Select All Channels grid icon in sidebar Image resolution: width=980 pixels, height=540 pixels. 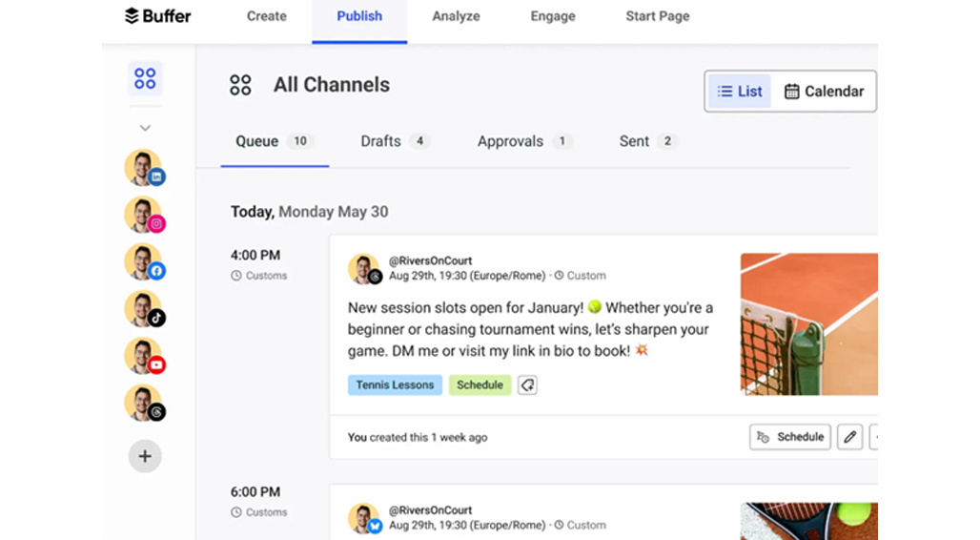tap(145, 79)
